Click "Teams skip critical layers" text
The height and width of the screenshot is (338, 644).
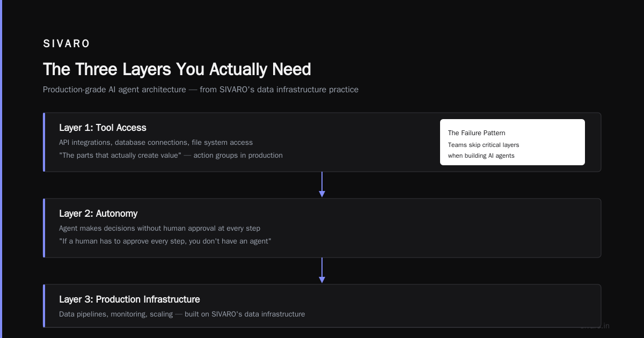[x=484, y=145]
